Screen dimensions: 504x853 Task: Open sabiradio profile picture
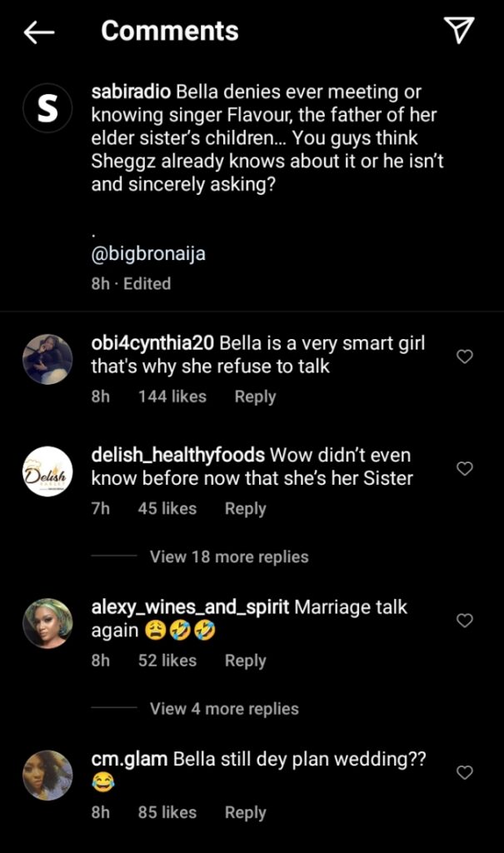click(x=47, y=111)
